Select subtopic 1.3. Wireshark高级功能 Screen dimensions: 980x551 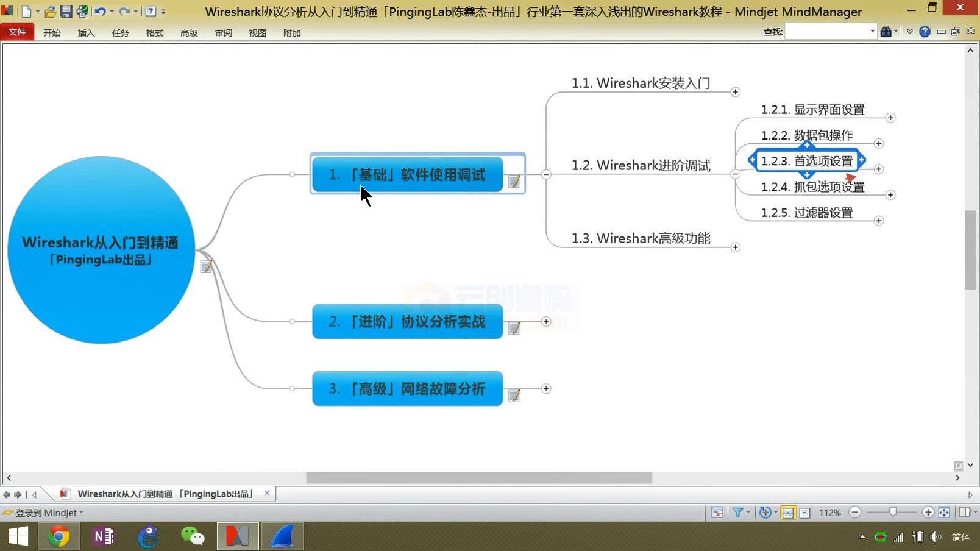tap(641, 238)
